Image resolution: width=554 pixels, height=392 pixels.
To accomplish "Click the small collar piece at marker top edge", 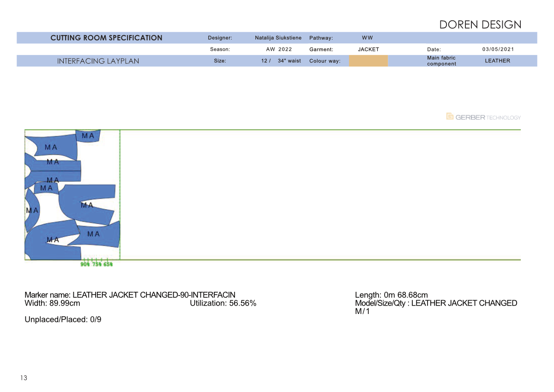I will pyautogui.click(x=88, y=135).
